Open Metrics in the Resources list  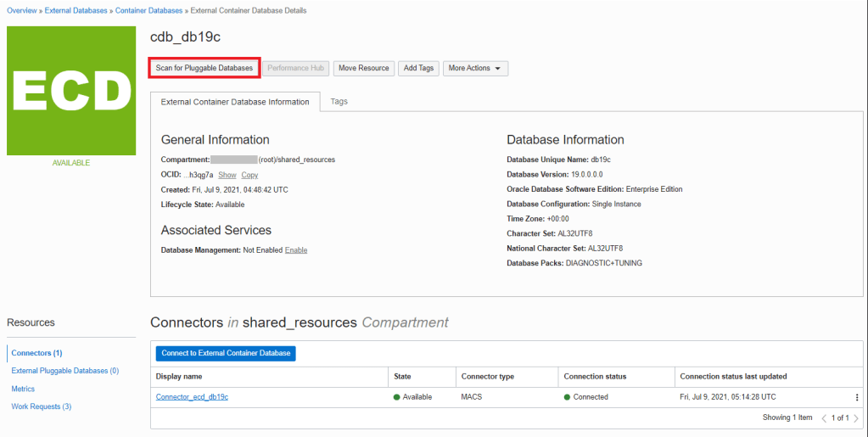[23, 389]
